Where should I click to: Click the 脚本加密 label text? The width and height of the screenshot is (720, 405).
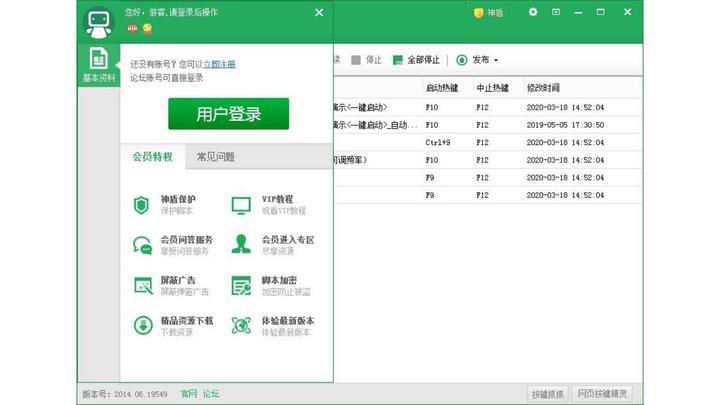(x=279, y=280)
